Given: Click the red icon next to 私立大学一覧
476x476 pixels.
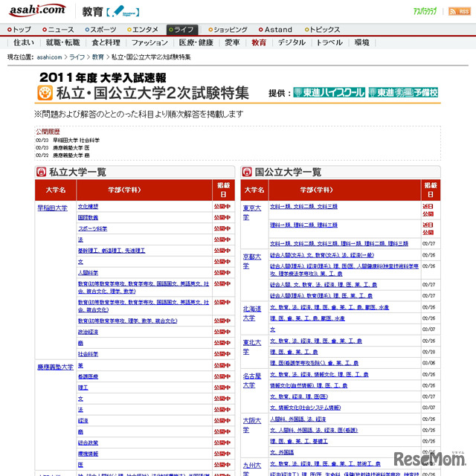Looking at the screenshot, I should [x=42, y=172].
